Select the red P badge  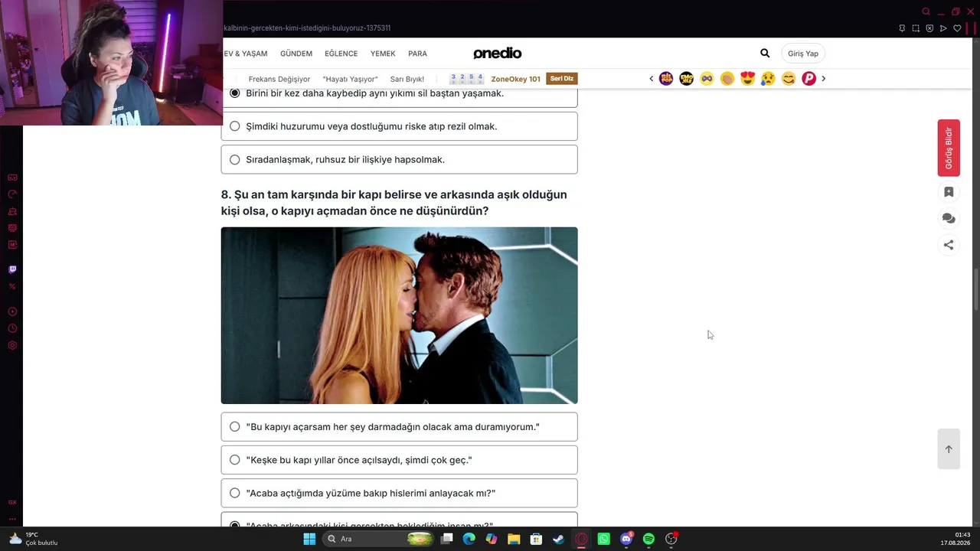coord(808,78)
